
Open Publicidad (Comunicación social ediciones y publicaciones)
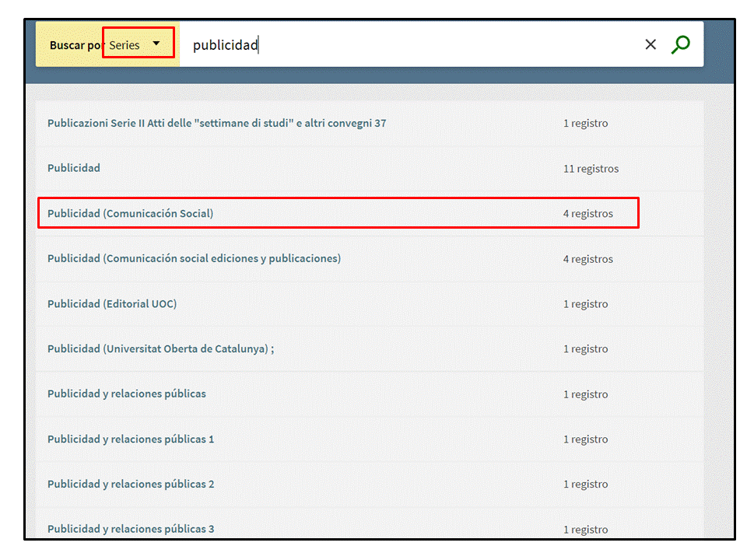coord(194,258)
